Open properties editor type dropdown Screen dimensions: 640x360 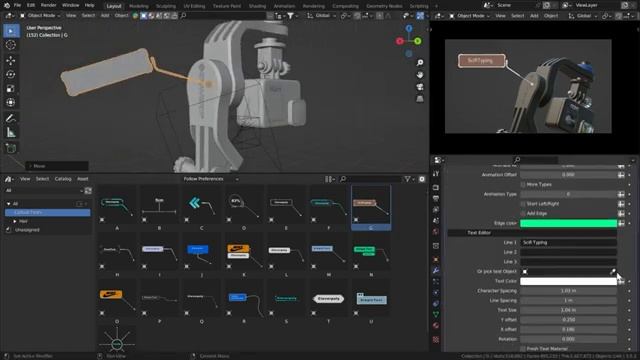pos(439,160)
